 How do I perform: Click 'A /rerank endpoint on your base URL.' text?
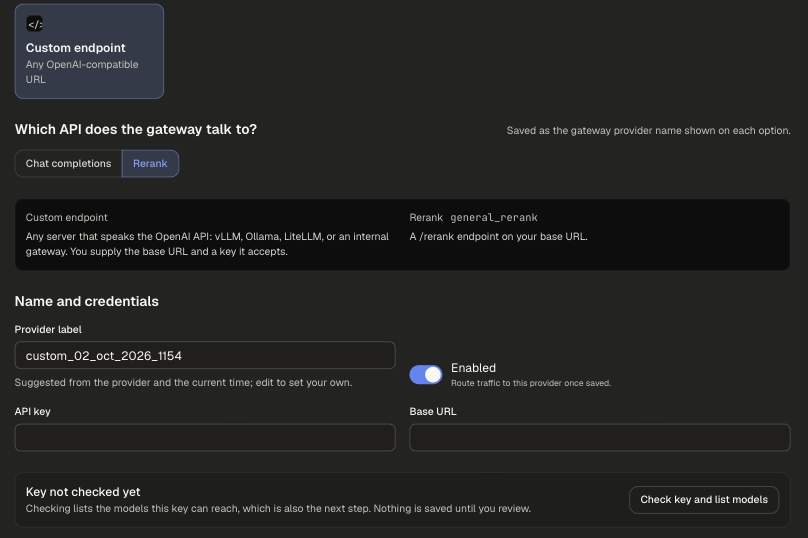498,237
